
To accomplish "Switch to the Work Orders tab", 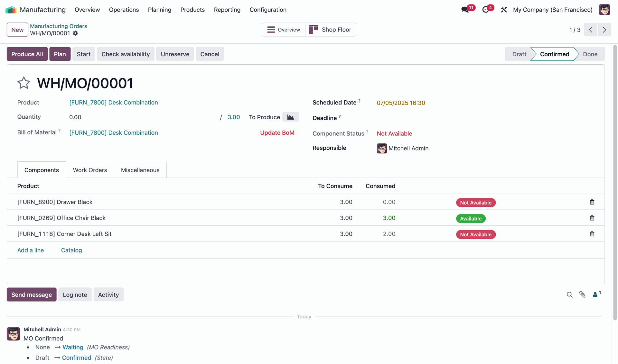I will click(x=90, y=170).
